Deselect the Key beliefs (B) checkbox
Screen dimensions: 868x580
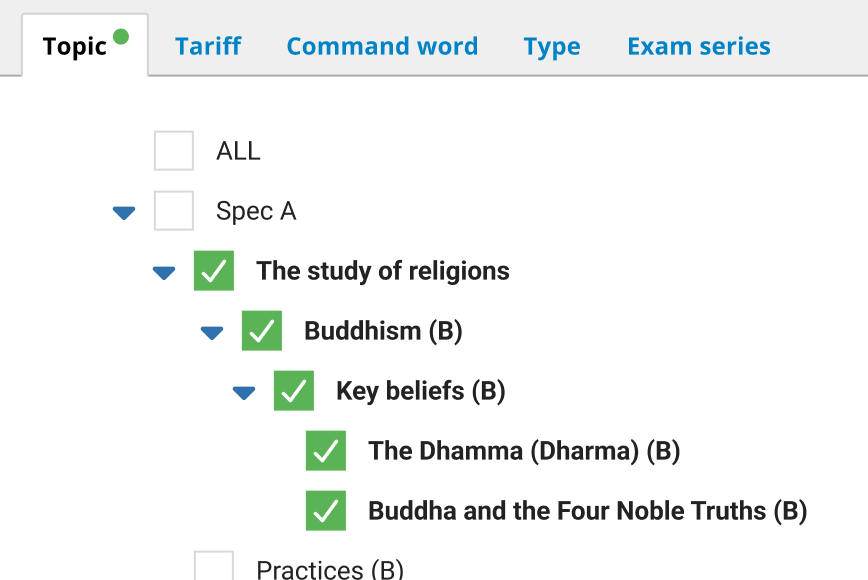tap(294, 391)
